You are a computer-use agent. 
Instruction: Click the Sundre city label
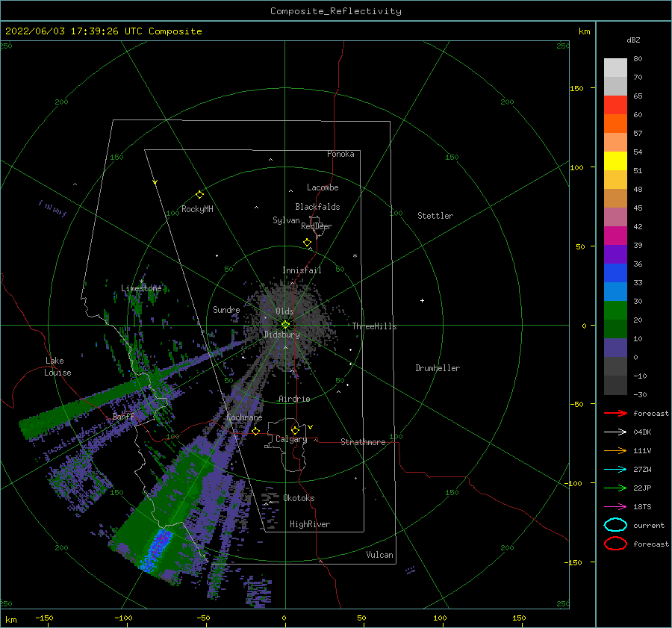click(226, 310)
